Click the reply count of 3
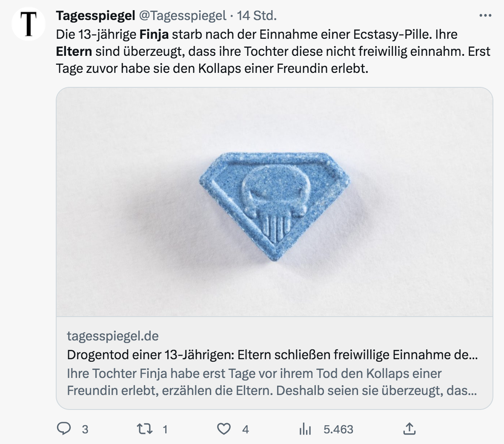The height and width of the screenshot is (444, 504). [x=85, y=429]
